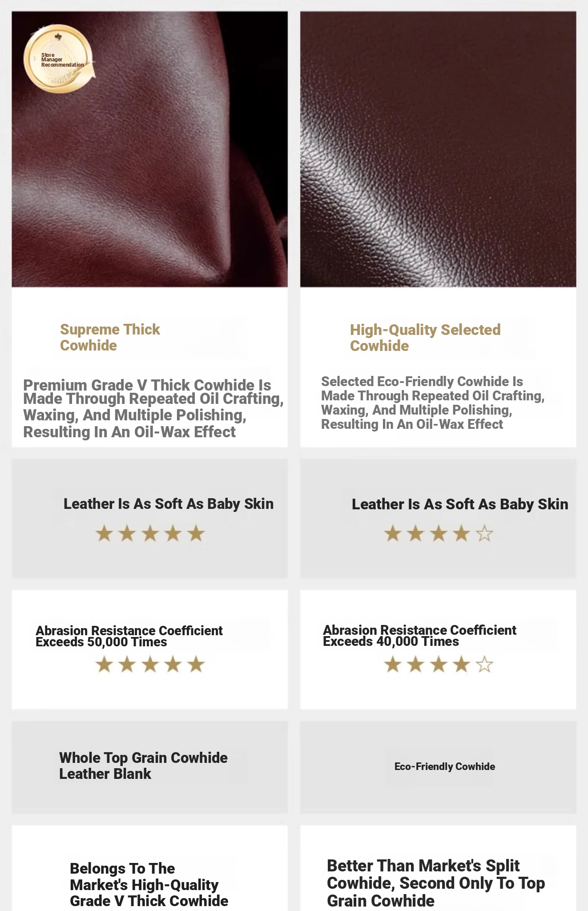Click the Store Manager Recommendation gold badge
The width and height of the screenshot is (588, 911).
tap(59, 59)
